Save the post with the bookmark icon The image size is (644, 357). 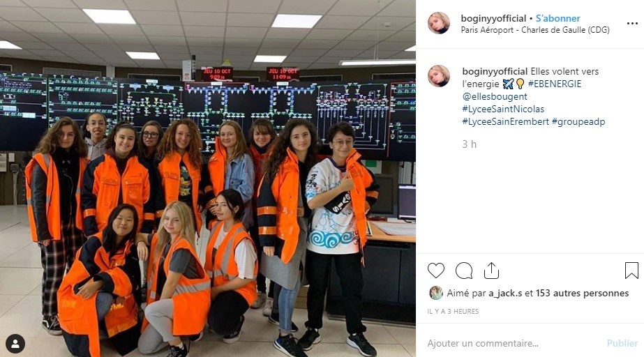click(x=631, y=271)
